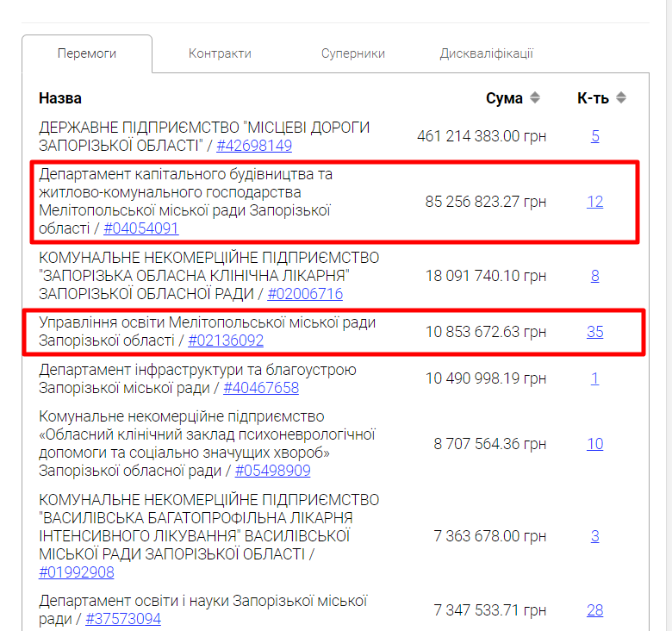Select amount 18 091 740.10 грн
Screen dimensions: 672x631
pos(486,276)
